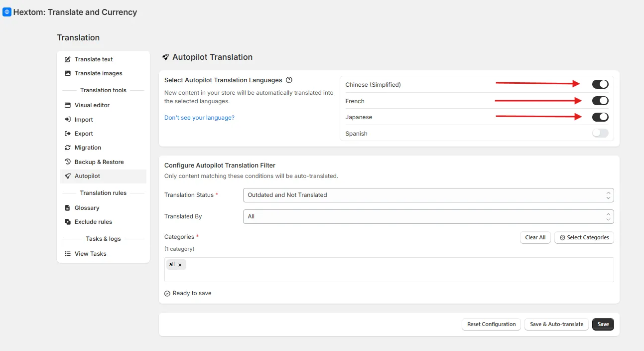Click the Translate images picture icon
The width and height of the screenshot is (644, 351).
point(68,73)
